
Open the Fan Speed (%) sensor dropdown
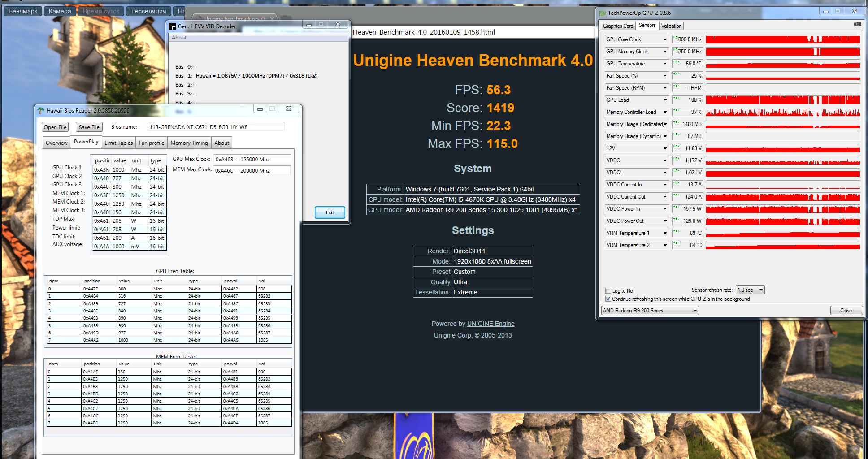(665, 76)
